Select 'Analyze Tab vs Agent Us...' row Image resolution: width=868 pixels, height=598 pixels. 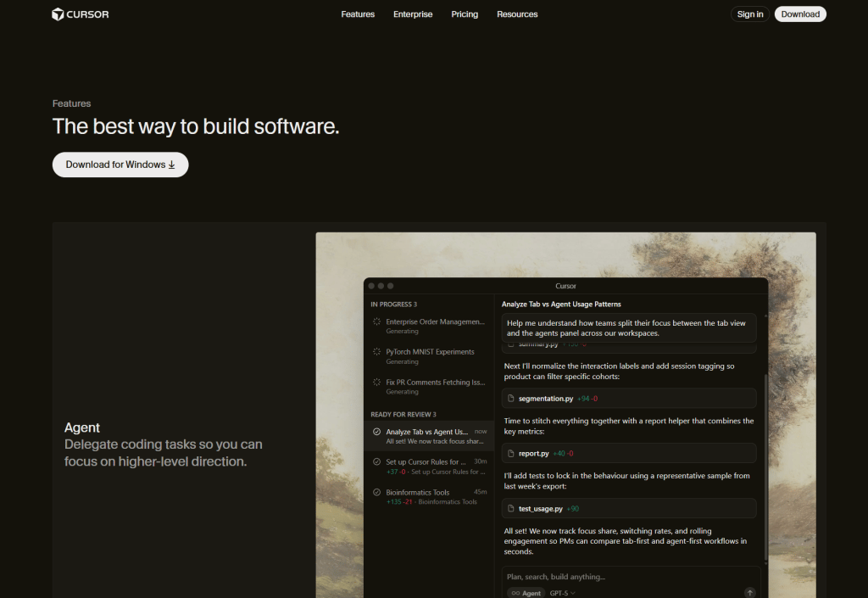click(429, 436)
